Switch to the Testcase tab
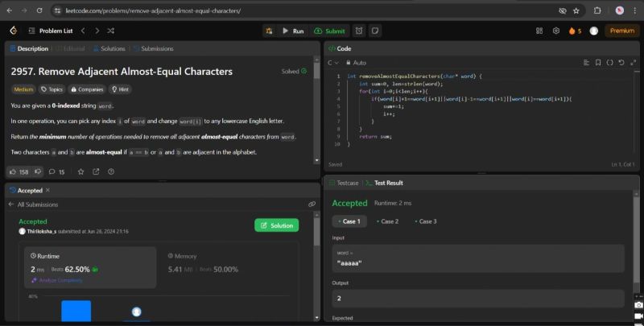Viewport: 644px width, 326px height. tap(344, 183)
